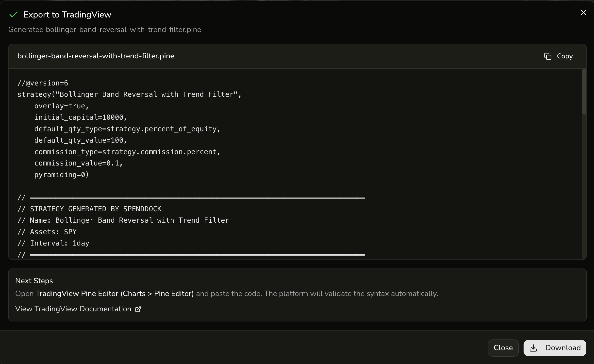Viewport: 594px width, 364px height.
Task: Click the strategy declaration line in code
Action: pos(129,94)
